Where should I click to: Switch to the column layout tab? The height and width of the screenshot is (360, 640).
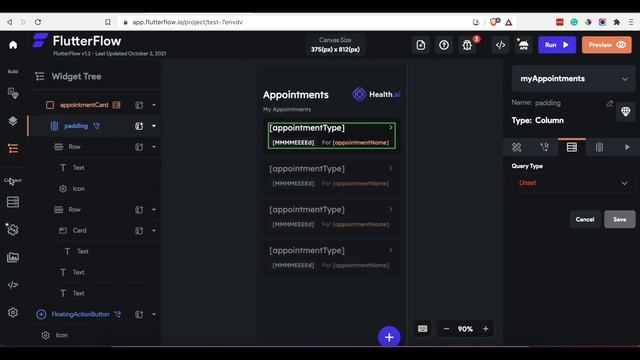599,147
